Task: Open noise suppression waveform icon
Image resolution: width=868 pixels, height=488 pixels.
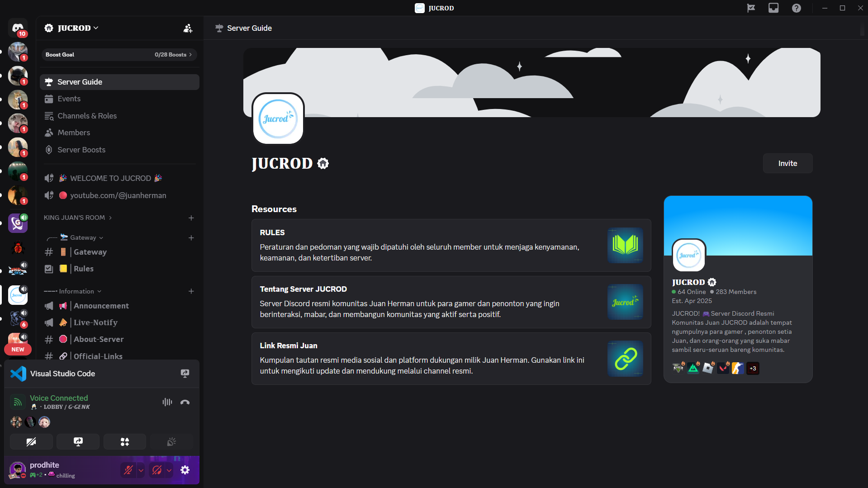Action: pyautogui.click(x=167, y=402)
